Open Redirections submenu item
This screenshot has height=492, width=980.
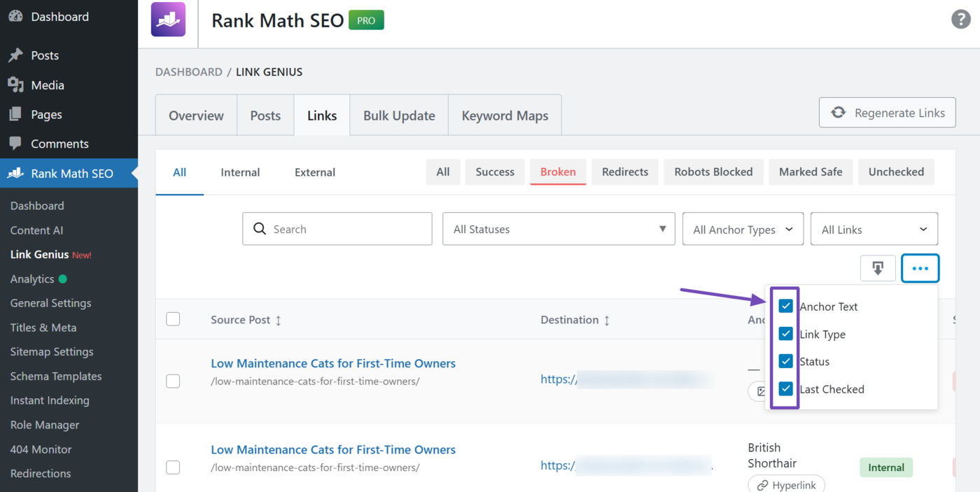click(x=41, y=473)
